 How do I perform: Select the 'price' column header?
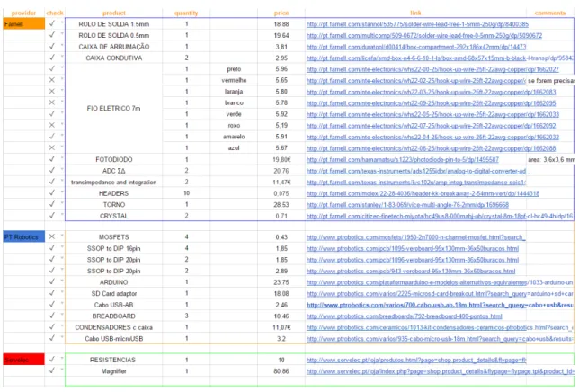(x=281, y=13)
